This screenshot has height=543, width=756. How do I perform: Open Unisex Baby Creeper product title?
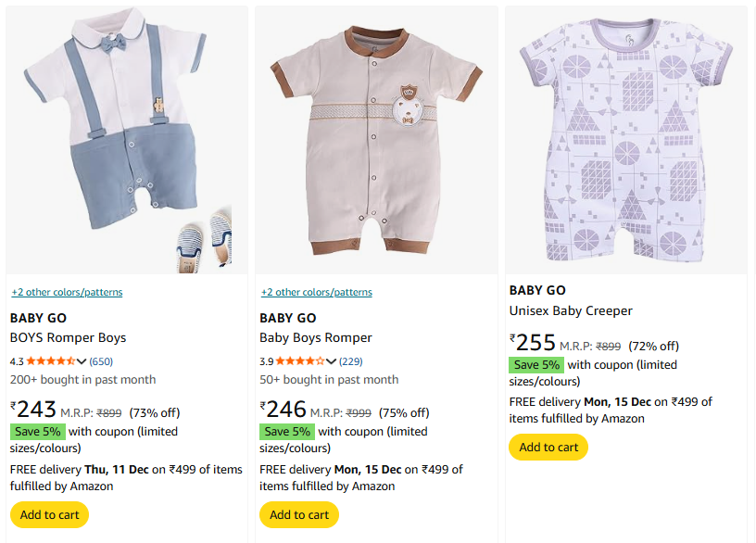571,310
